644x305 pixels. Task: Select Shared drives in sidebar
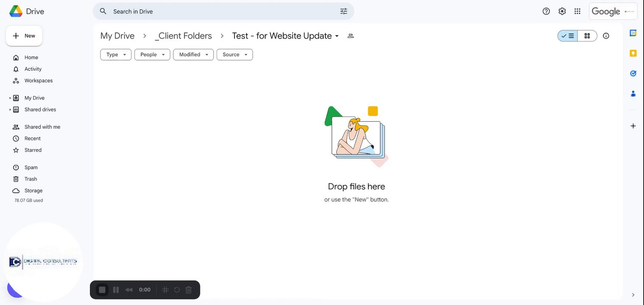click(x=40, y=109)
